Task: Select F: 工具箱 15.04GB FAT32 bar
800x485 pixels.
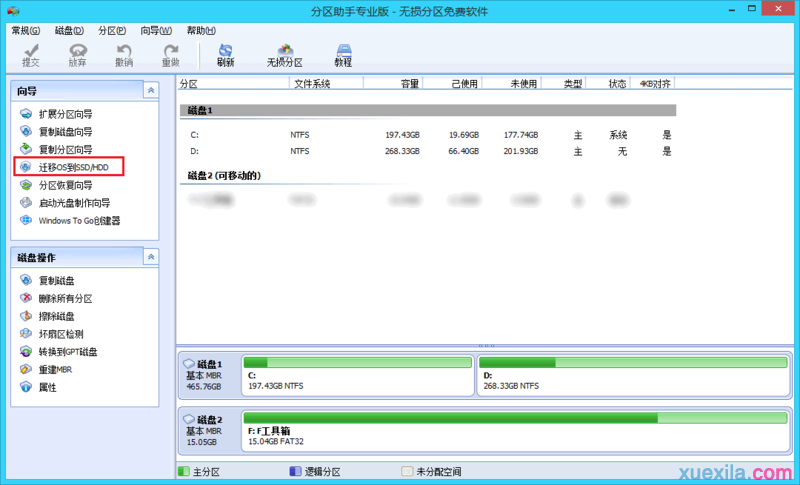Action: 516,431
